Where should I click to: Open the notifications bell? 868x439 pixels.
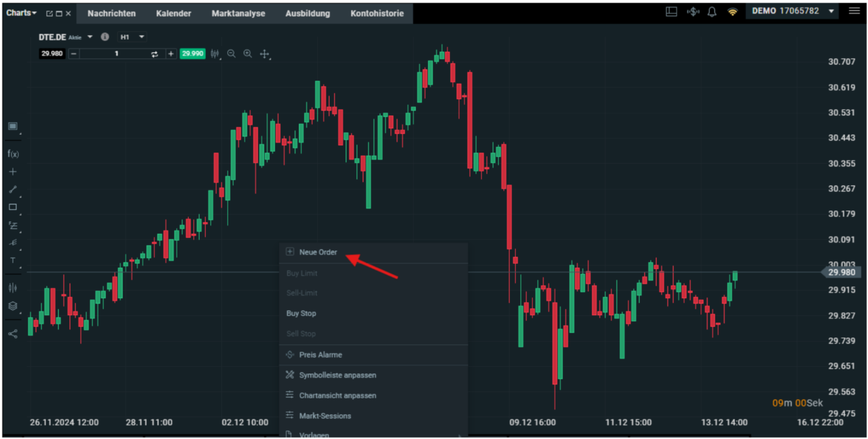click(712, 11)
